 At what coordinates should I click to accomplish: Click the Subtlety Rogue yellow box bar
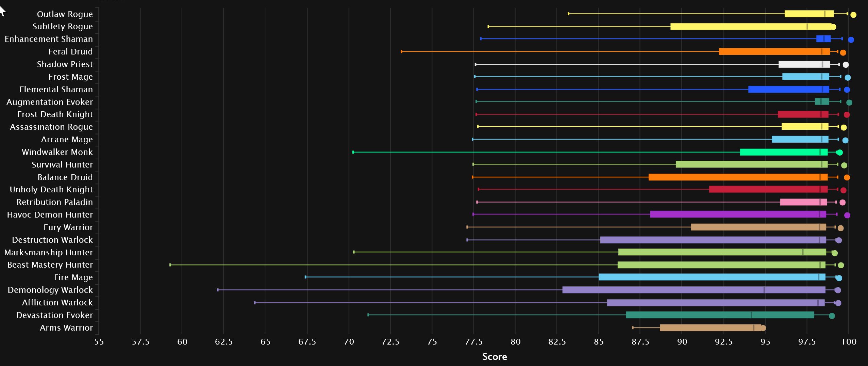(x=748, y=27)
